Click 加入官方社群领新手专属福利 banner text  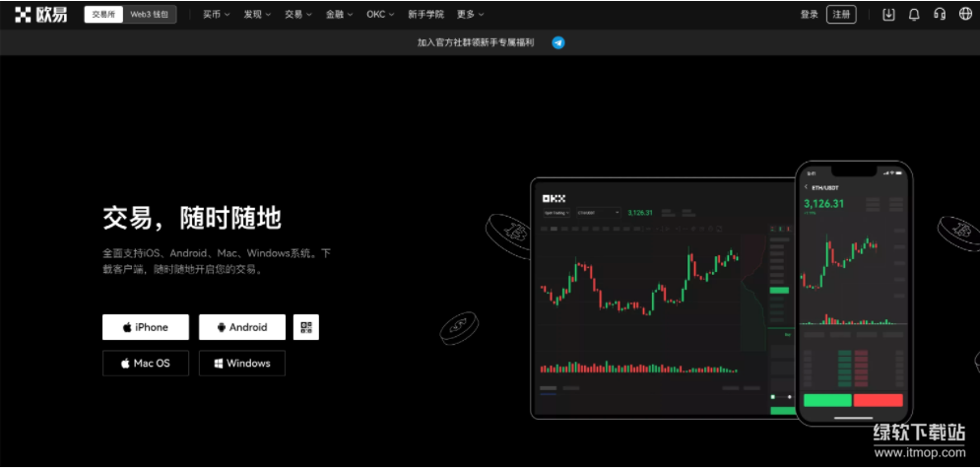[x=476, y=42]
